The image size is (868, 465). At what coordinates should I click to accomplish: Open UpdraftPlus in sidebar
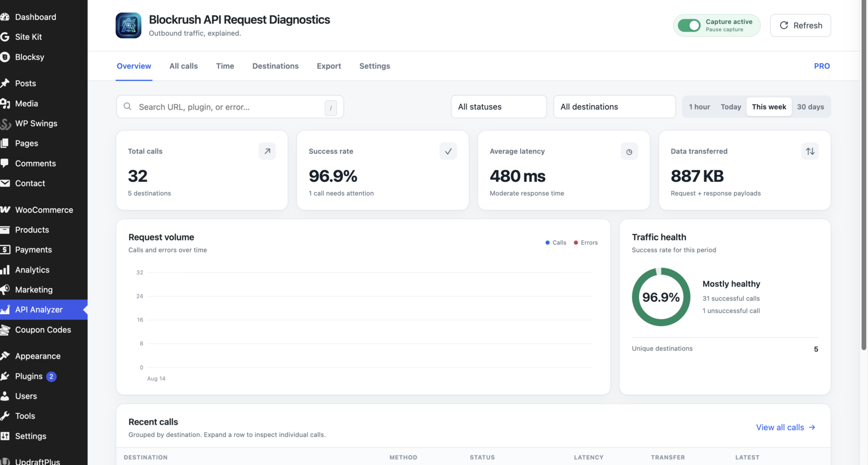point(43,461)
